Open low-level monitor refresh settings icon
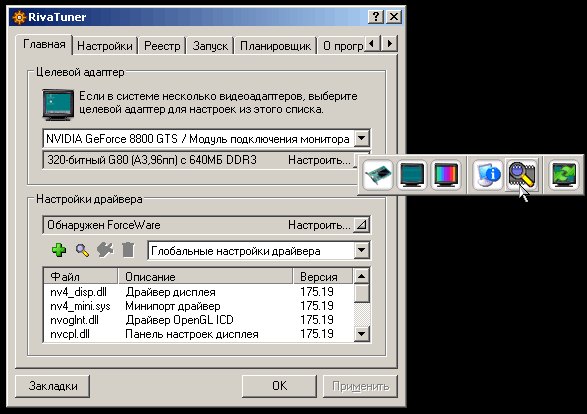587x414 pixels. [x=412, y=175]
